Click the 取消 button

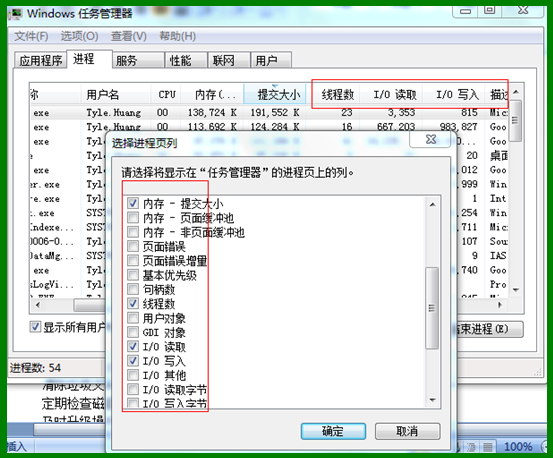click(x=407, y=431)
